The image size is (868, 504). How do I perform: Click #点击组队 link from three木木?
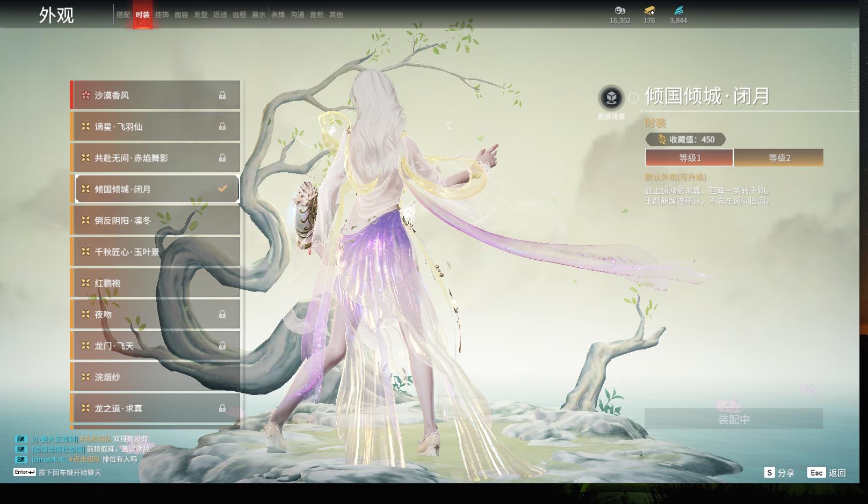pos(85,459)
